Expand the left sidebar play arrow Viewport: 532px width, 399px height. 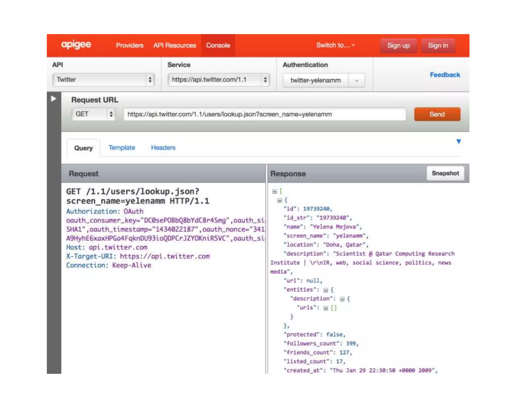coord(54,99)
